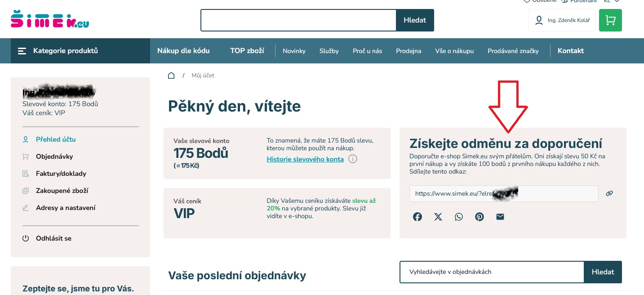The width and height of the screenshot is (644, 295).
Task: Open the Šimek.eu logo homepage
Action: pos(50,19)
